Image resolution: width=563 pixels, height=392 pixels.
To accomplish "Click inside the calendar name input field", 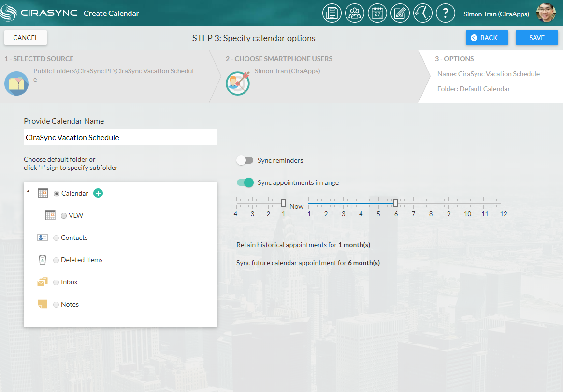I will coord(120,137).
